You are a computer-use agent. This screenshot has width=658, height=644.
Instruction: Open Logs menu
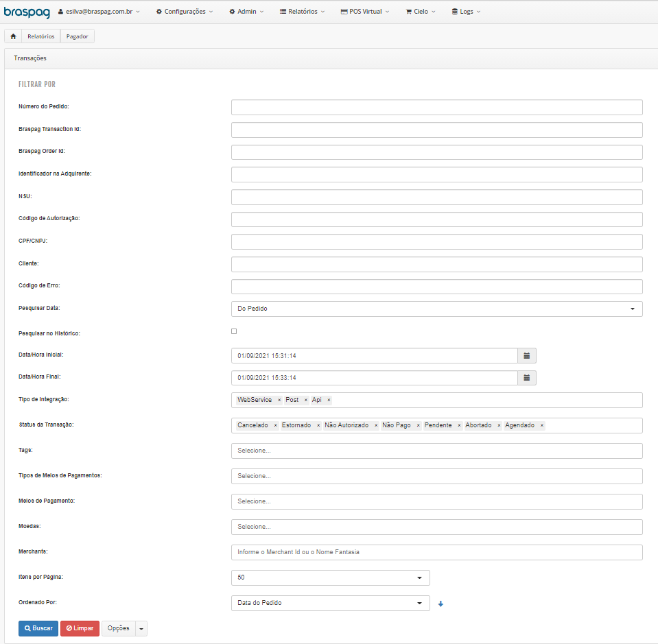click(466, 12)
